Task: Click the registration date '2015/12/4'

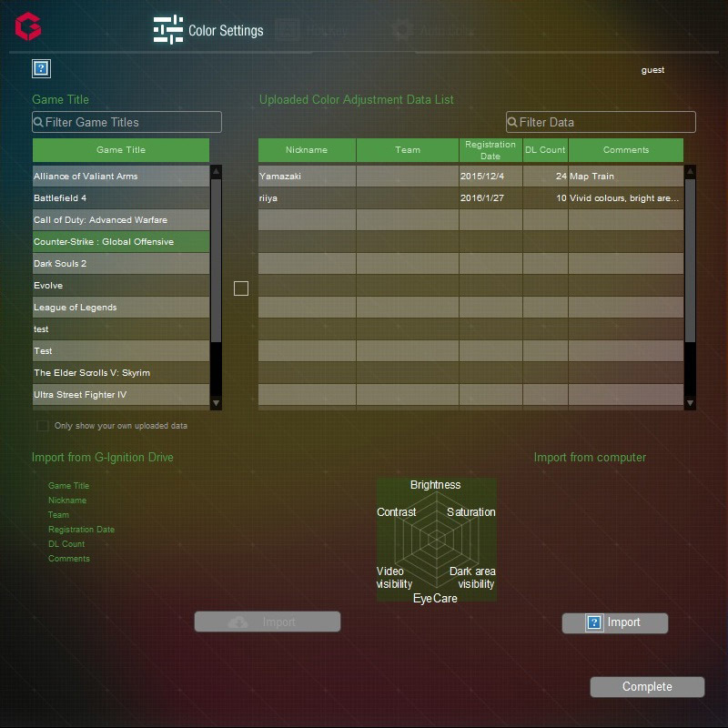Action: pyautogui.click(x=490, y=176)
